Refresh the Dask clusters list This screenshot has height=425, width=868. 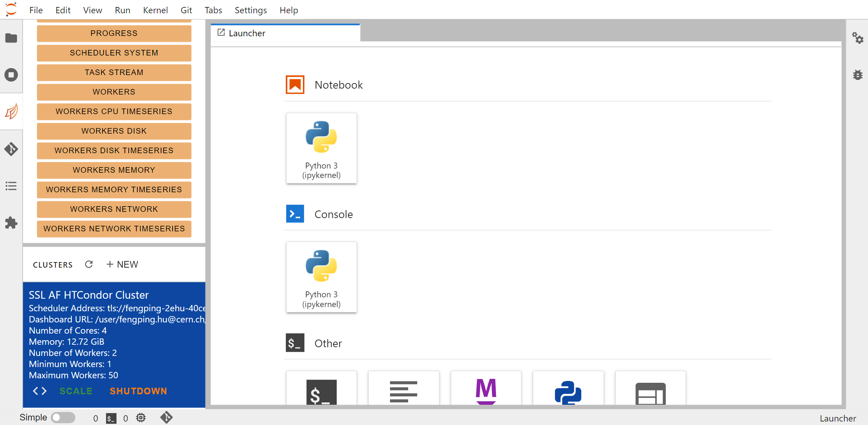point(89,264)
